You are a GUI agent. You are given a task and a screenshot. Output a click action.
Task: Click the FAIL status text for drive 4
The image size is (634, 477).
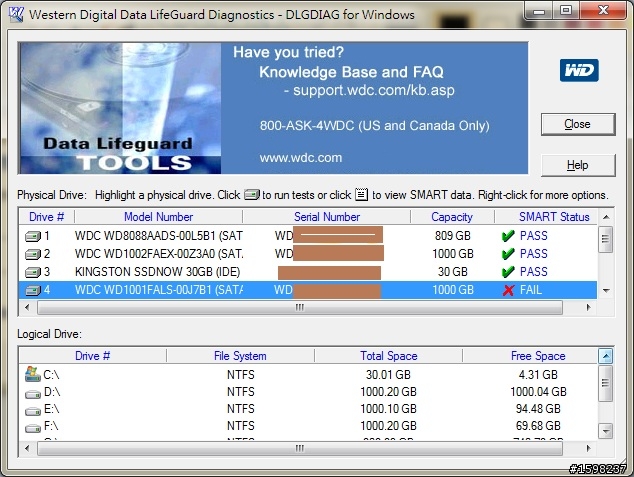(530, 290)
